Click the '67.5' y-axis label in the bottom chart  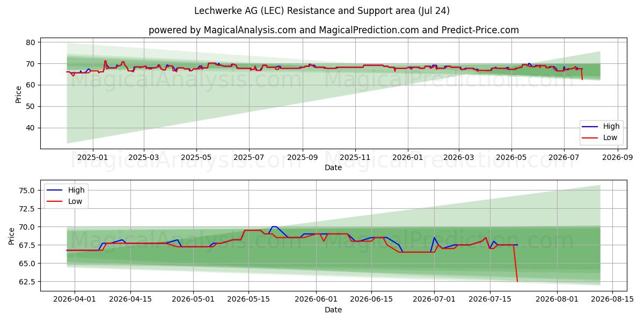[27, 245]
